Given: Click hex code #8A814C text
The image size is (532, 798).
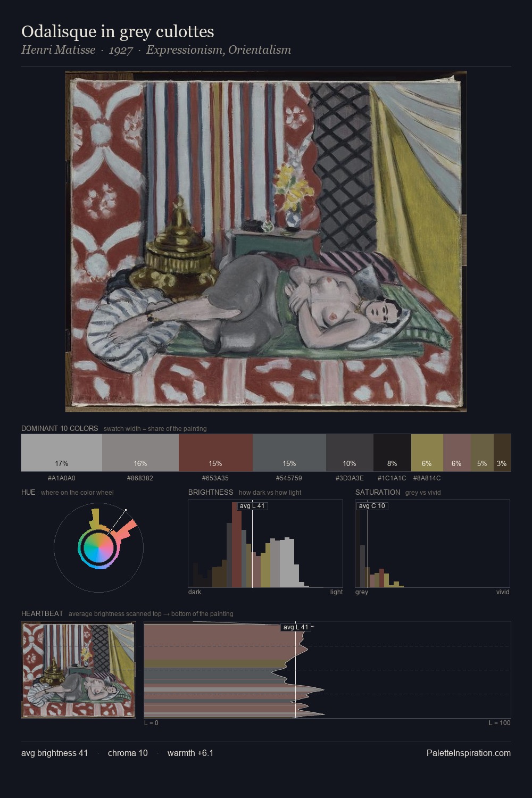Looking at the screenshot, I should click(x=427, y=478).
